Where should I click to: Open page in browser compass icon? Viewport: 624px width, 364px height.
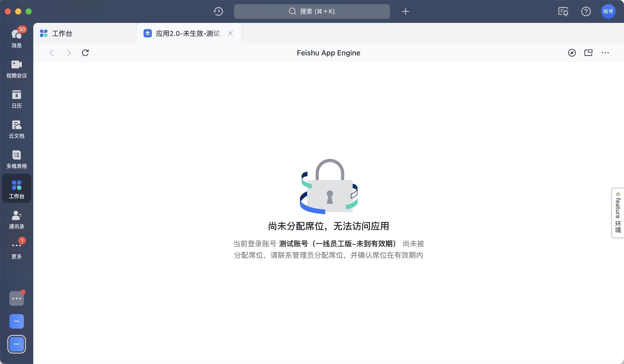(572, 53)
